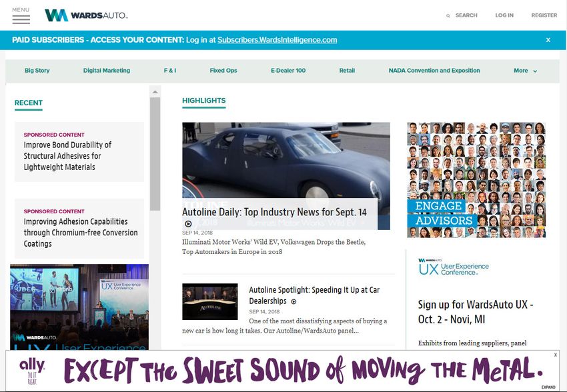567x392 pixels.
Task: Click the play icon beside Dealerships headline
Action: (x=294, y=301)
